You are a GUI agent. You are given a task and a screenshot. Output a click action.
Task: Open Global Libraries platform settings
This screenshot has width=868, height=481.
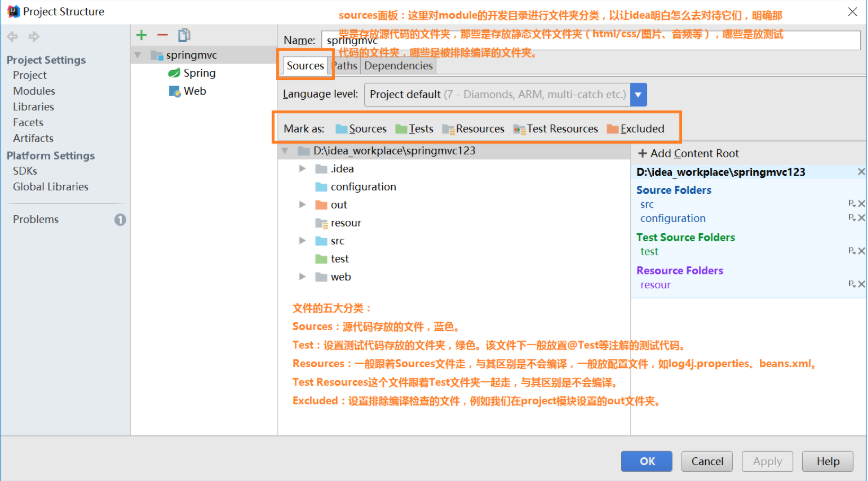tap(50, 187)
